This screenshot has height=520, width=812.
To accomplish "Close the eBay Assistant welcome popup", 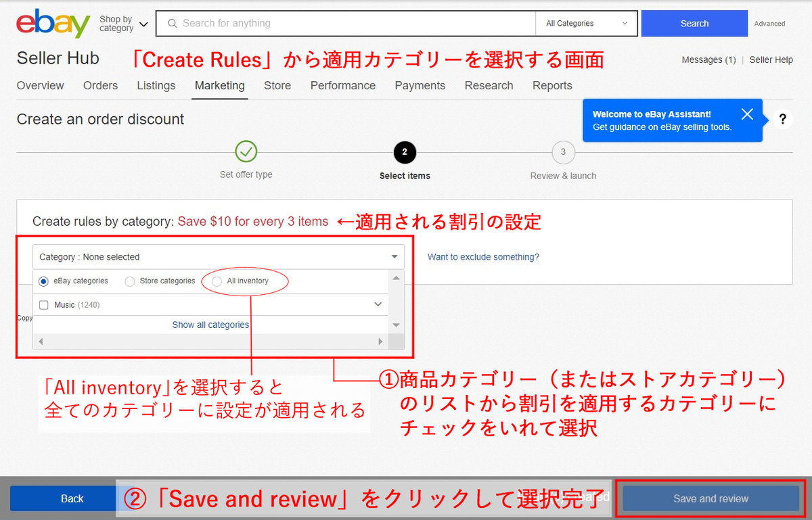I will [x=746, y=114].
